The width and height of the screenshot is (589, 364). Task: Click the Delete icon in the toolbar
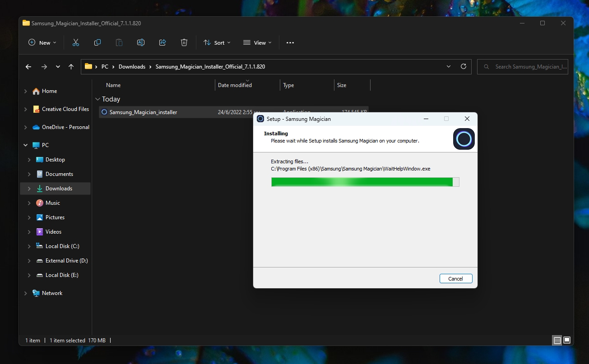(x=184, y=42)
